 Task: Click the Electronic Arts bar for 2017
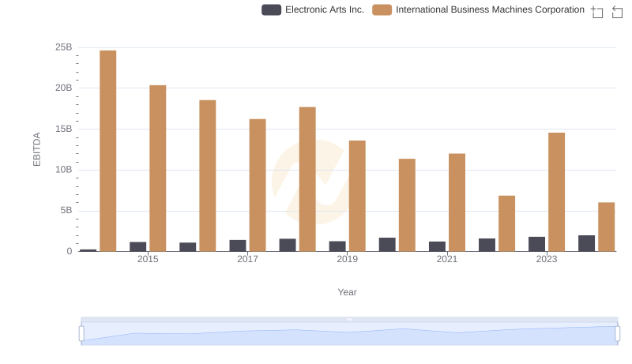click(x=238, y=246)
